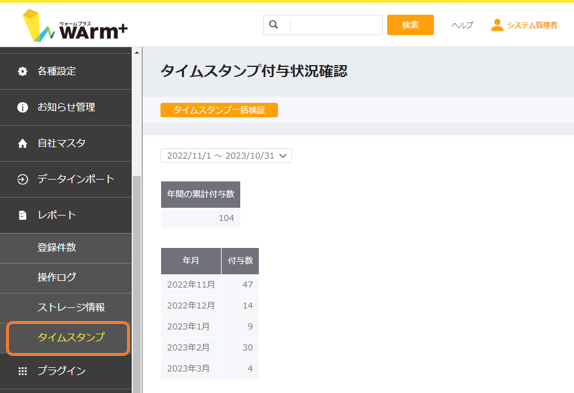Click the 年月 column header

(x=191, y=261)
